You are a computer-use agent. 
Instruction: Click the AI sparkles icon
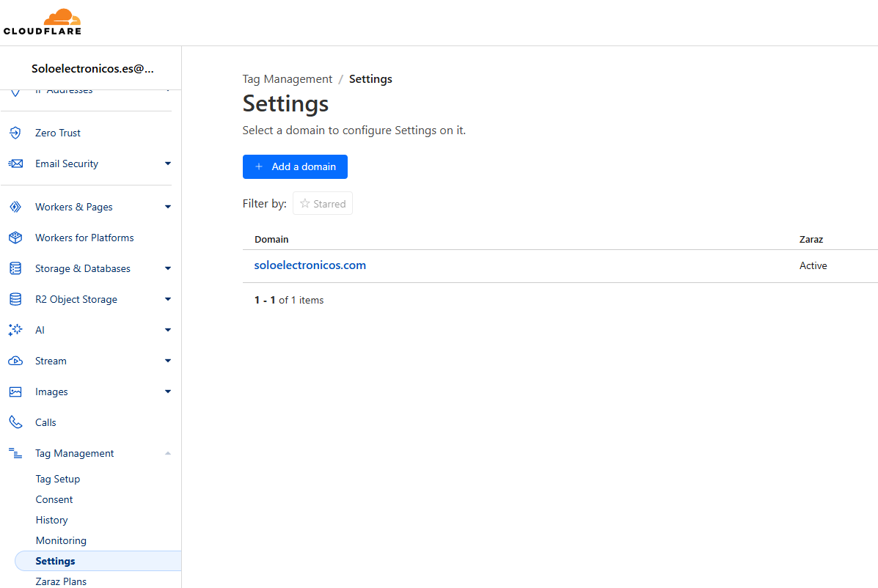[15, 330]
